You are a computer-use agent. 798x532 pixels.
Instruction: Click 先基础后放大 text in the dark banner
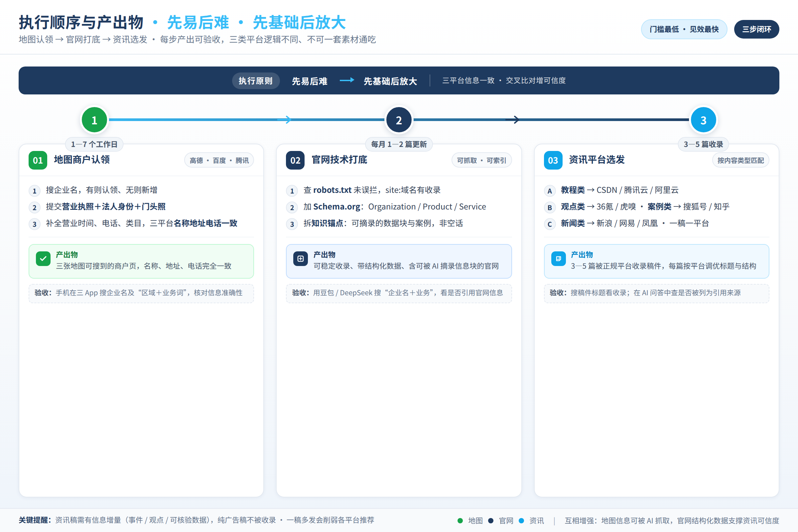(x=390, y=81)
